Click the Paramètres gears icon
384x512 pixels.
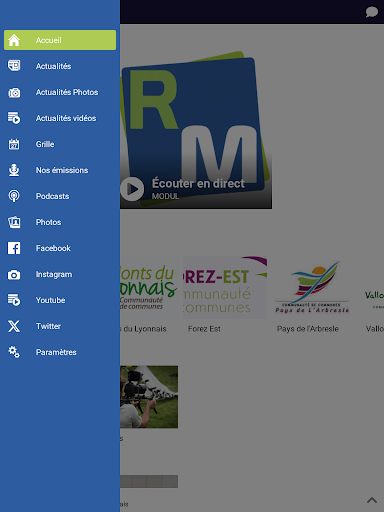[x=14, y=352]
